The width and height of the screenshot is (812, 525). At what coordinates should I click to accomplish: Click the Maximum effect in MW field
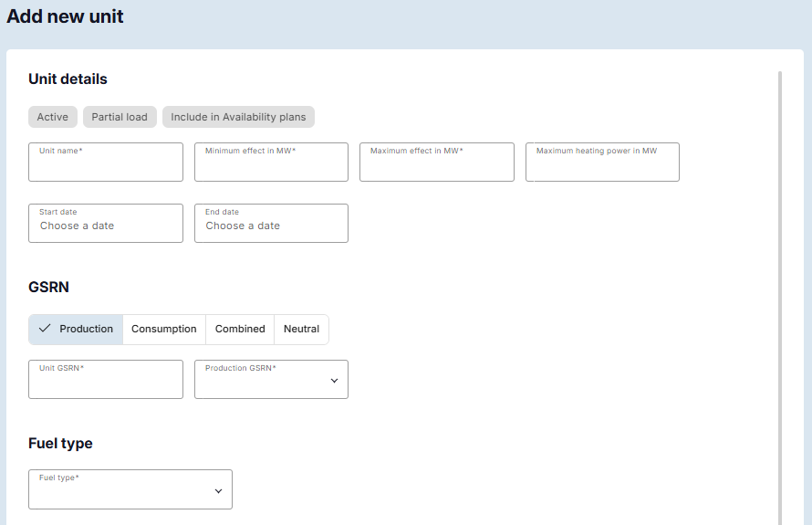coord(437,163)
